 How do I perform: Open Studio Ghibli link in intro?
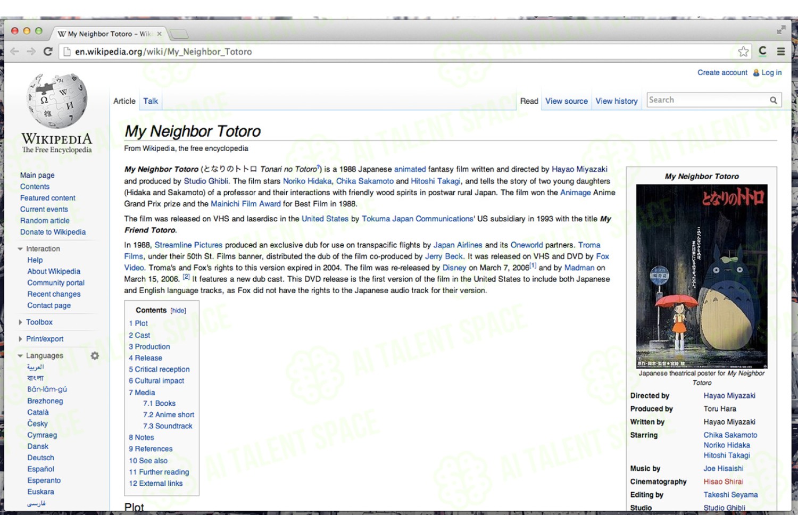[x=206, y=181]
